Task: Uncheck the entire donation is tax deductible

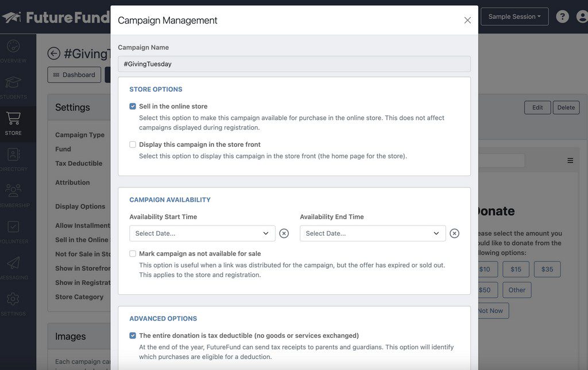Action: [133, 336]
